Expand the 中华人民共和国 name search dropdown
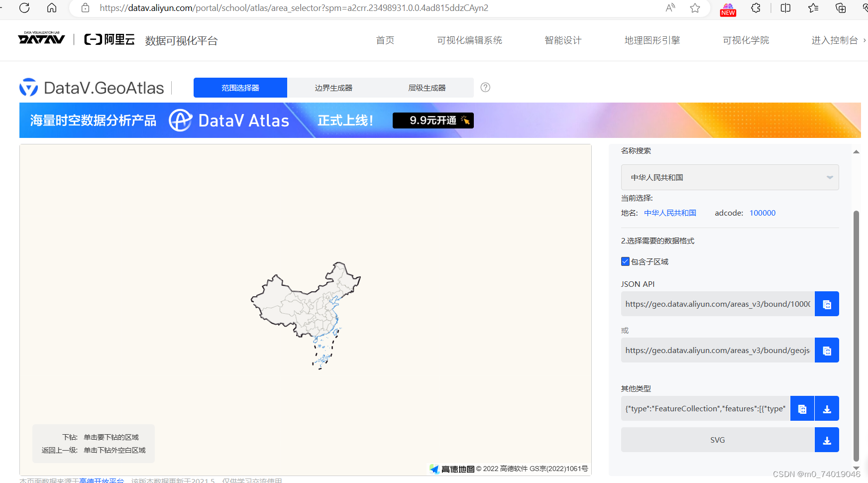 tap(730, 177)
